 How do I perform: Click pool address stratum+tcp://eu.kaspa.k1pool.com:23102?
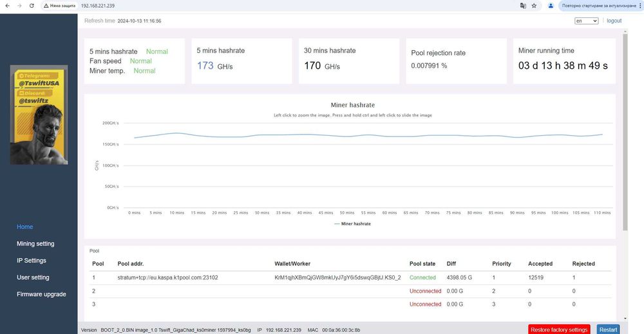(167, 277)
